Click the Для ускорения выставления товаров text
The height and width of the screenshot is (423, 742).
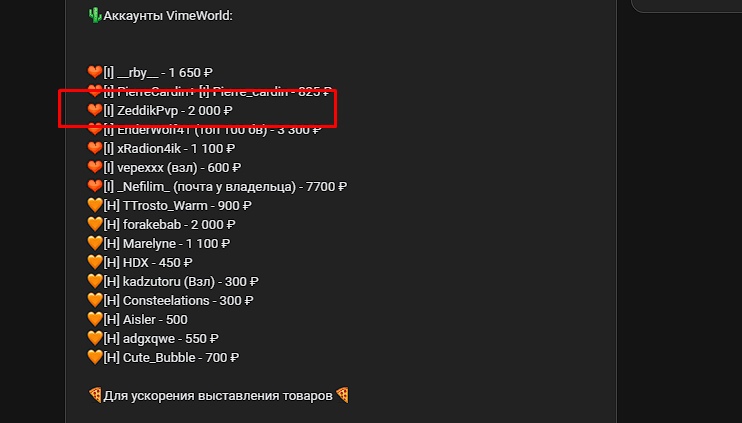coord(218,395)
